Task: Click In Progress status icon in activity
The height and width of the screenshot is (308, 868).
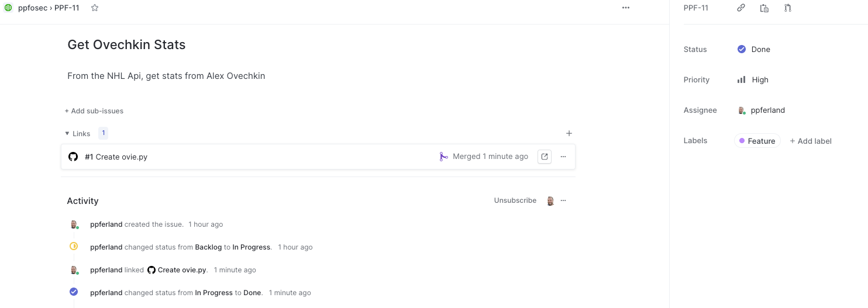Action: tap(74, 246)
